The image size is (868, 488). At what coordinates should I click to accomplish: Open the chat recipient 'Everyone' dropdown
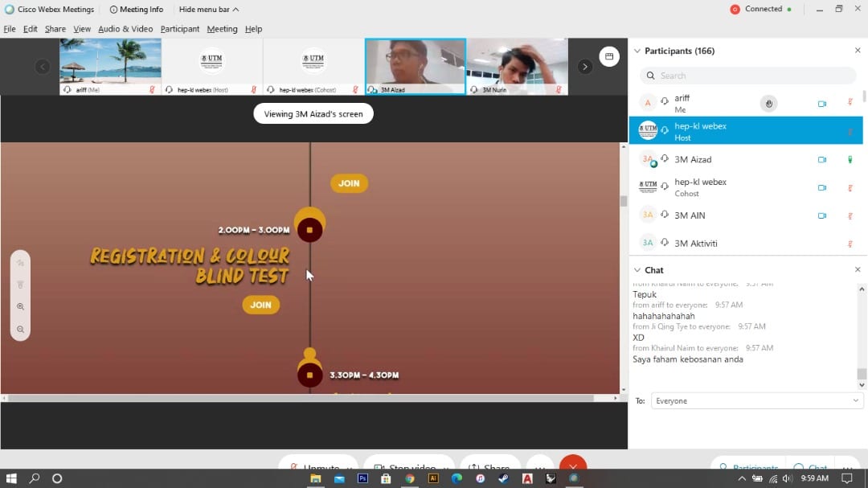[x=756, y=400]
